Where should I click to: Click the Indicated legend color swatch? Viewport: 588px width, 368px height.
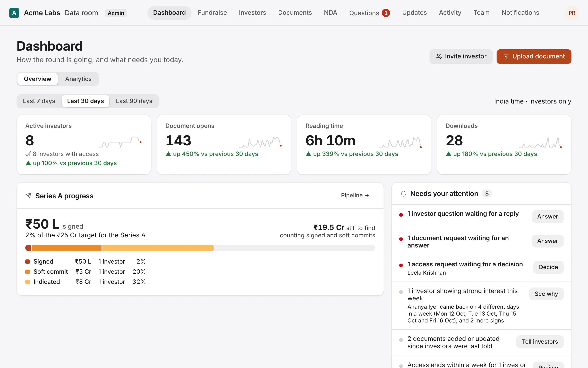point(28,282)
